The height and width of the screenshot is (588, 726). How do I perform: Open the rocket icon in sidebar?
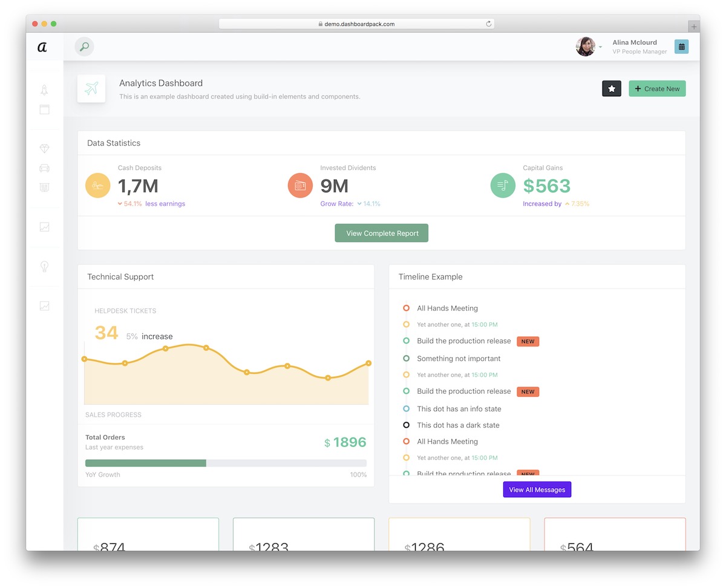(44, 90)
